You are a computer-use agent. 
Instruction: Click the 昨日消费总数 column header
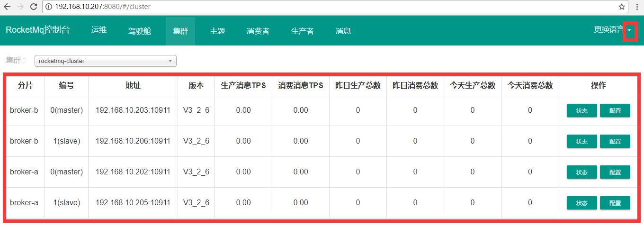[x=415, y=86]
